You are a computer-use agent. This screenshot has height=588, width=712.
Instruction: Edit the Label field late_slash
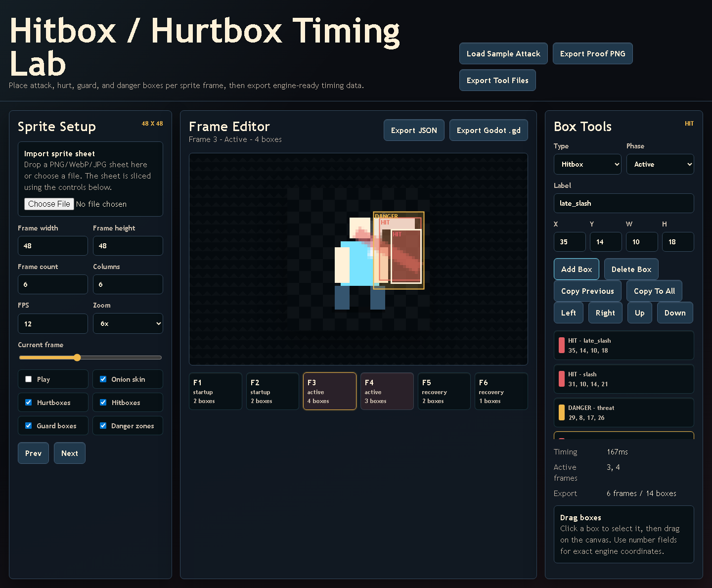coord(624,203)
